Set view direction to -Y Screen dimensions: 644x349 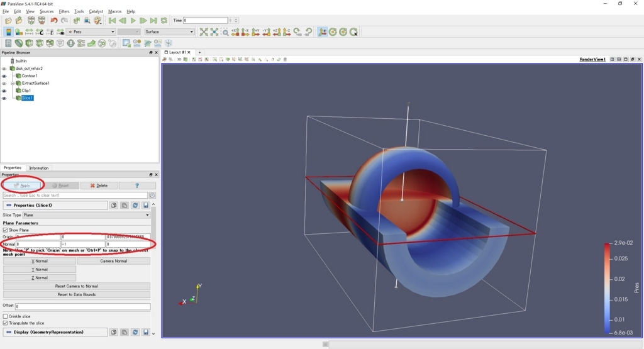pyautogui.click(x=266, y=32)
